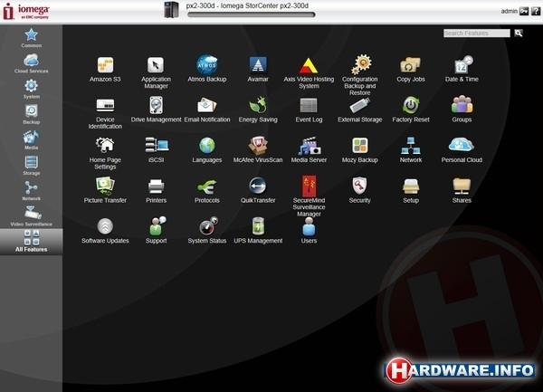The width and height of the screenshot is (543, 392).
Task: Open the Users feature
Action: click(x=309, y=231)
